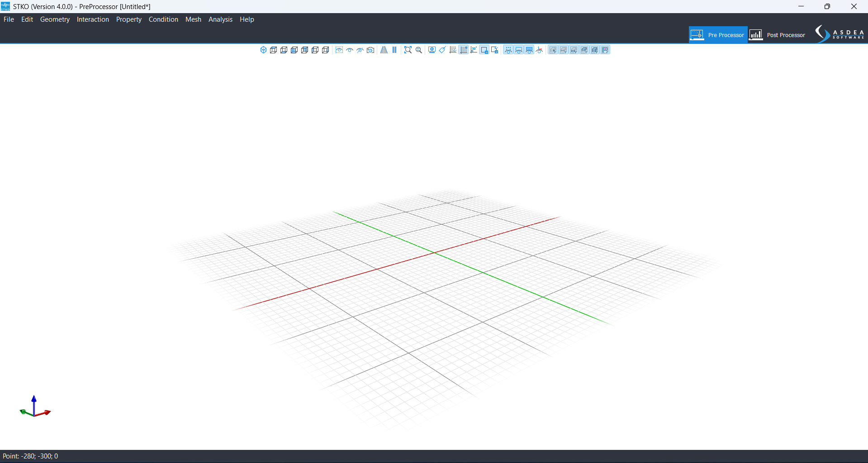Toggle the highlighted square selection mode icon

pyautogui.click(x=484, y=50)
